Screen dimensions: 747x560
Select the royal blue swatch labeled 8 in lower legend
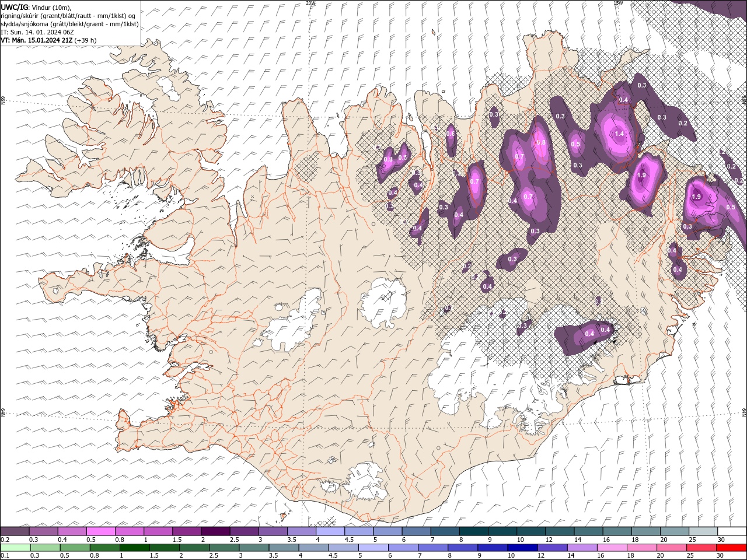tap(464, 548)
